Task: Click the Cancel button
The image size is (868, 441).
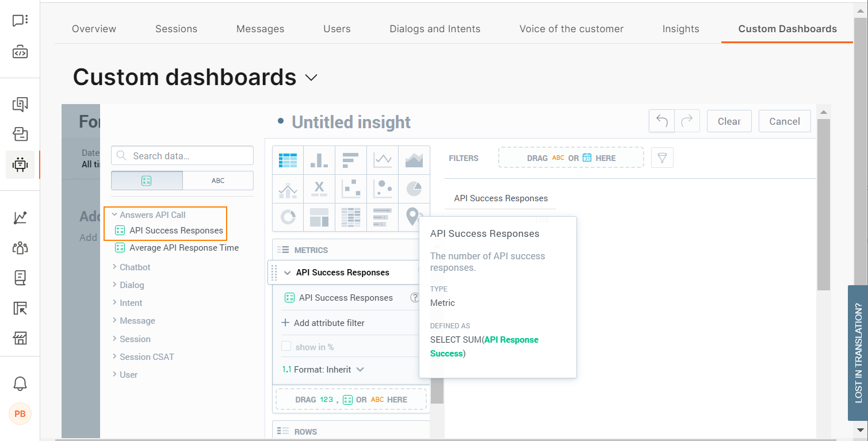Action: pyautogui.click(x=785, y=121)
